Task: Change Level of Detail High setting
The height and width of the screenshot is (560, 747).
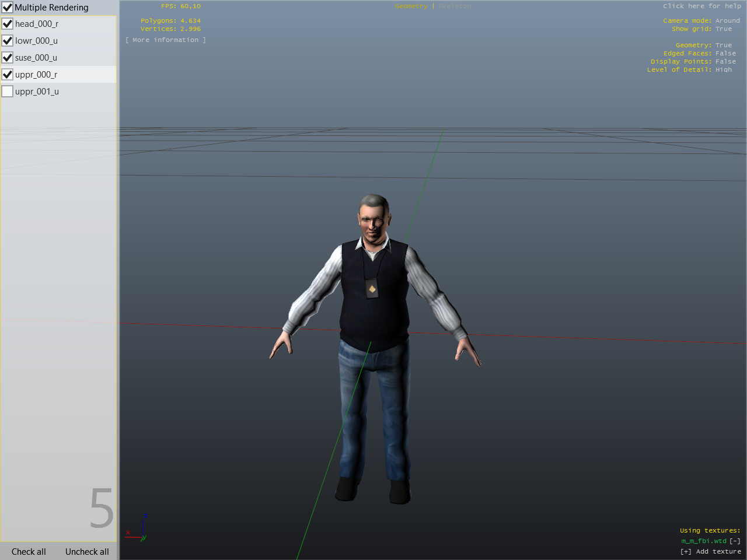Action: tap(723, 70)
